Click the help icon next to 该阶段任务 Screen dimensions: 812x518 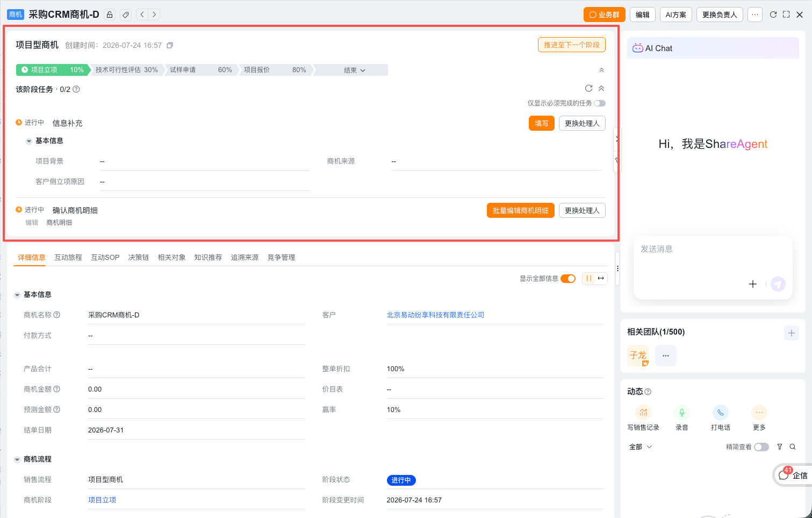point(76,89)
